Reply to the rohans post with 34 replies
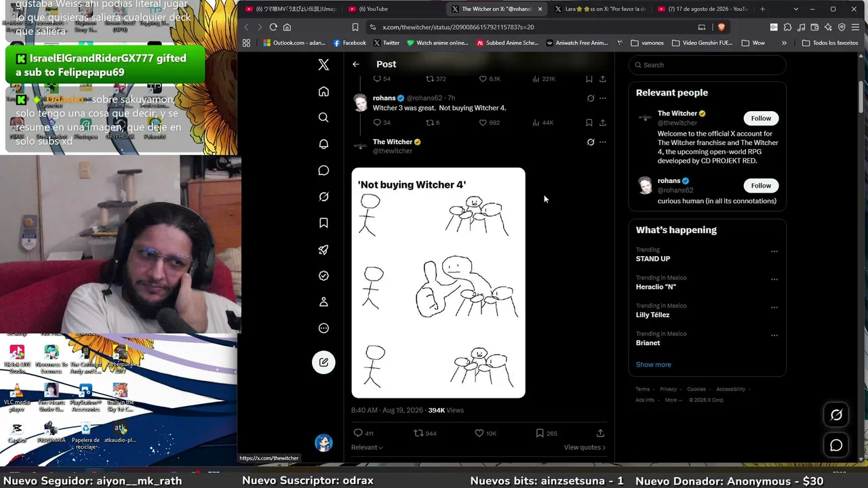Viewport: 868px width, 488px height. pyautogui.click(x=382, y=123)
